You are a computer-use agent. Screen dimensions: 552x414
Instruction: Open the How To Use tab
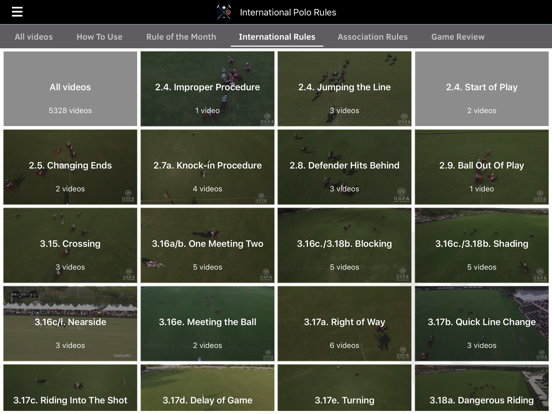[99, 37]
